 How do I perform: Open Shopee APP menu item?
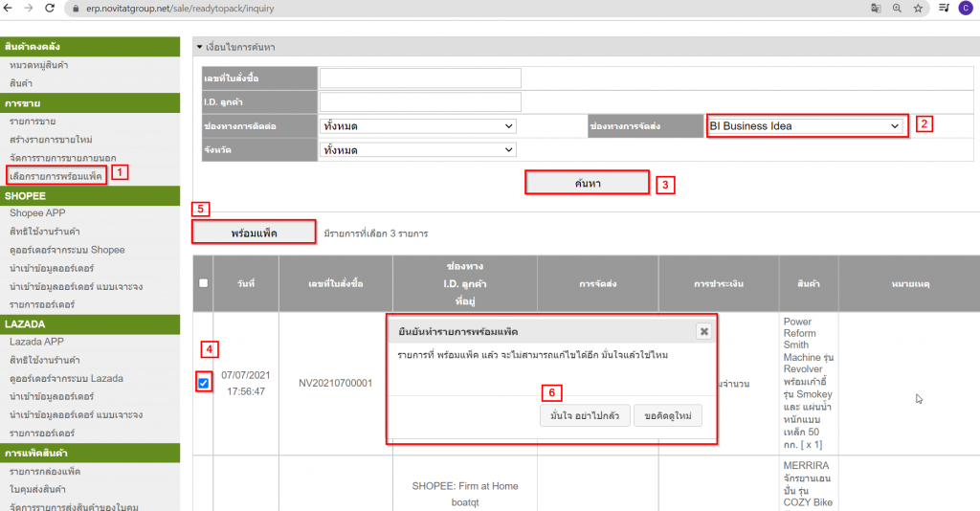37,213
